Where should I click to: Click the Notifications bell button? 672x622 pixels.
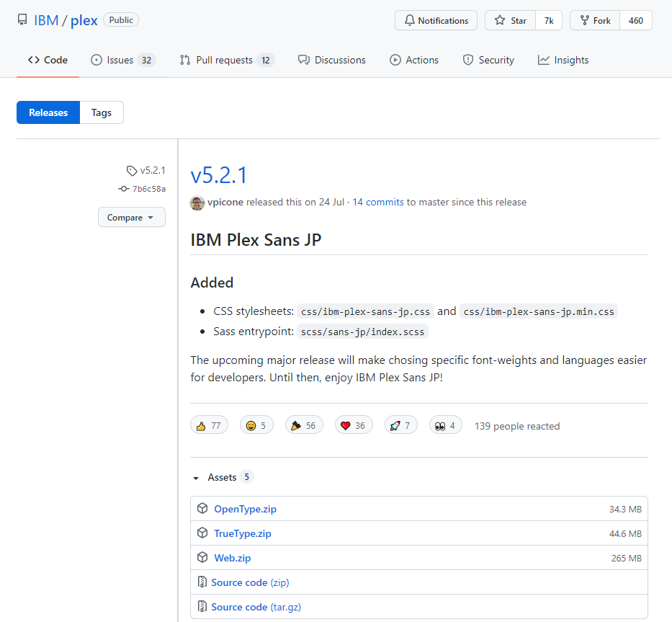(436, 21)
